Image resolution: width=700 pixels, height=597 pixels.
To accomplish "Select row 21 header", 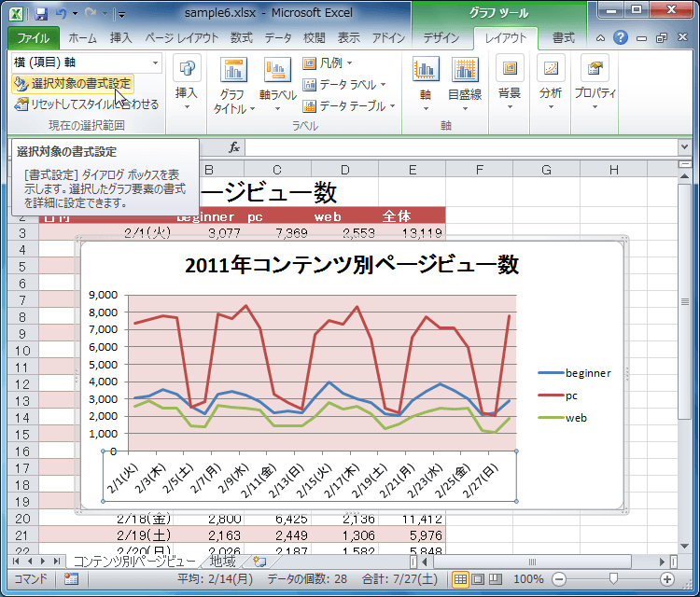I will [22, 535].
